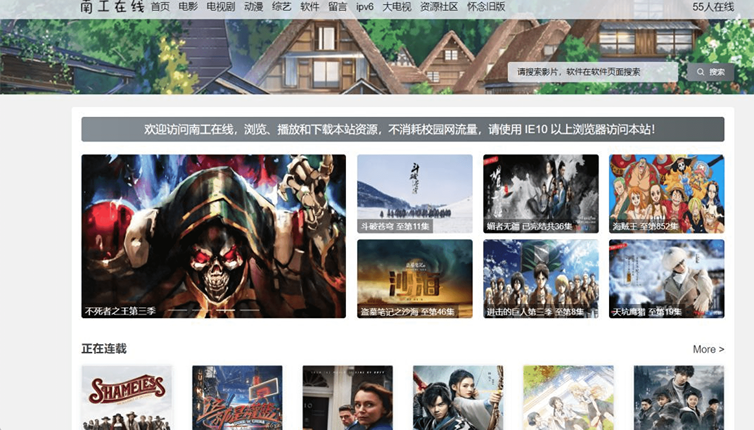754x430 pixels.
Task: Open the 盗墓笔记之沙海 thumbnail
Action: pos(414,278)
